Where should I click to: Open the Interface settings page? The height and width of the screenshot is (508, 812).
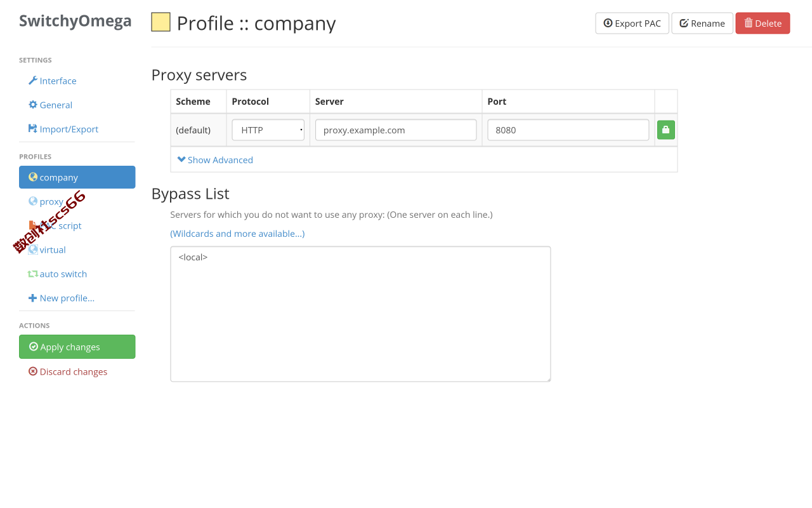point(77,81)
